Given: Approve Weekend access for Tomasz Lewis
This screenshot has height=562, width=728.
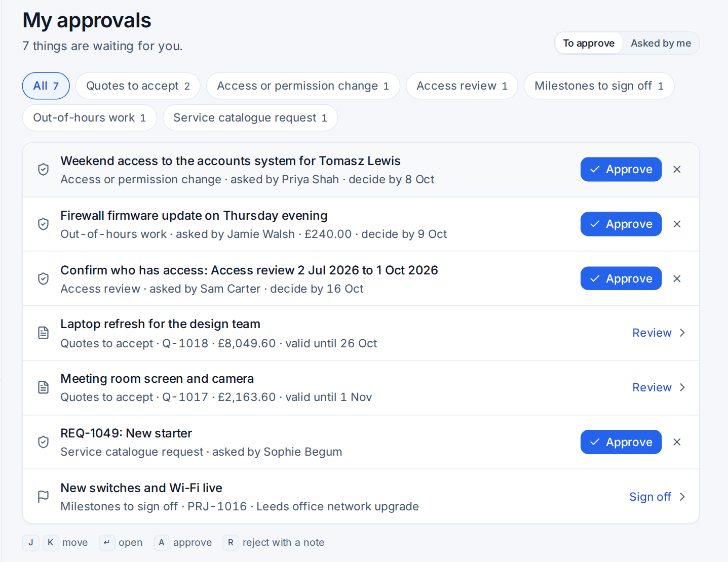Looking at the screenshot, I should point(621,169).
